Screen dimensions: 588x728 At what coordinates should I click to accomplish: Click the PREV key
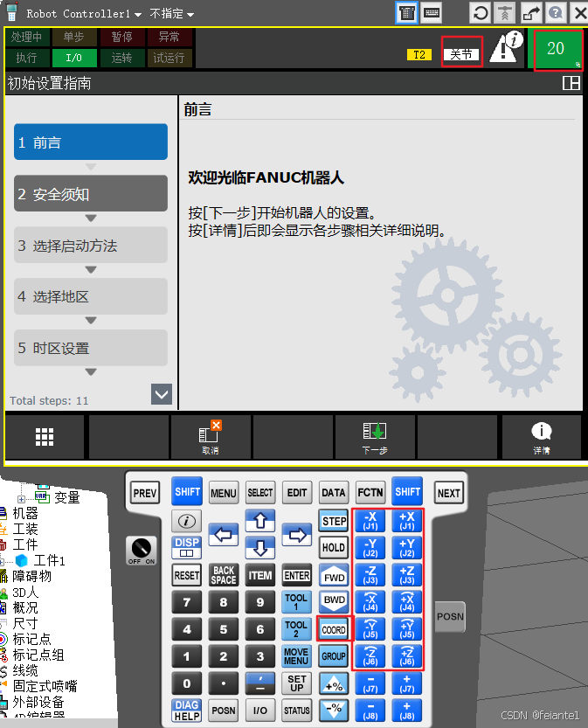click(145, 493)
